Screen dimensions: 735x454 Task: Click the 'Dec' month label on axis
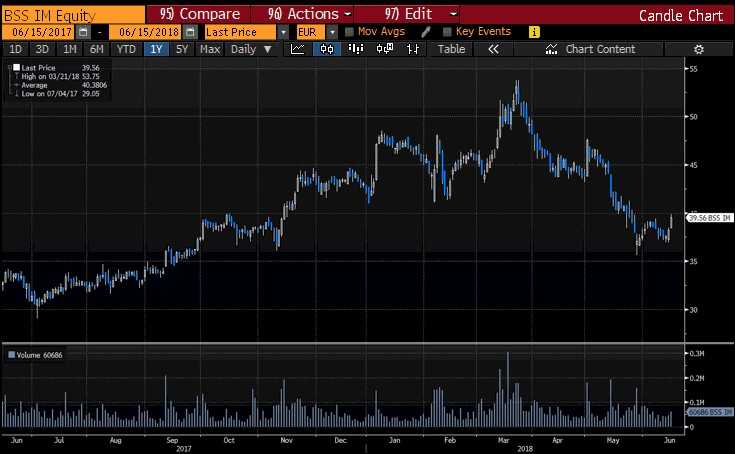coord(341,440)
